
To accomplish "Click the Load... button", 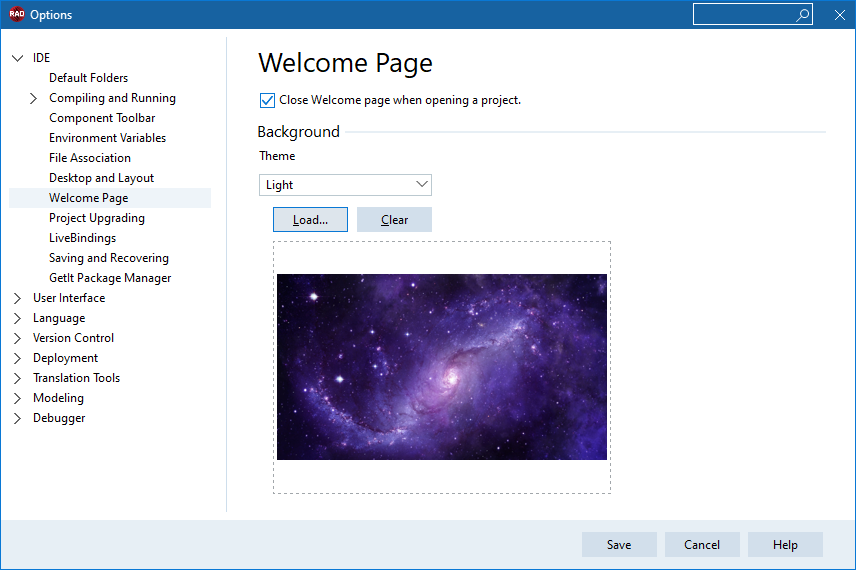I will pyautogui.click(x=310, y=219).
